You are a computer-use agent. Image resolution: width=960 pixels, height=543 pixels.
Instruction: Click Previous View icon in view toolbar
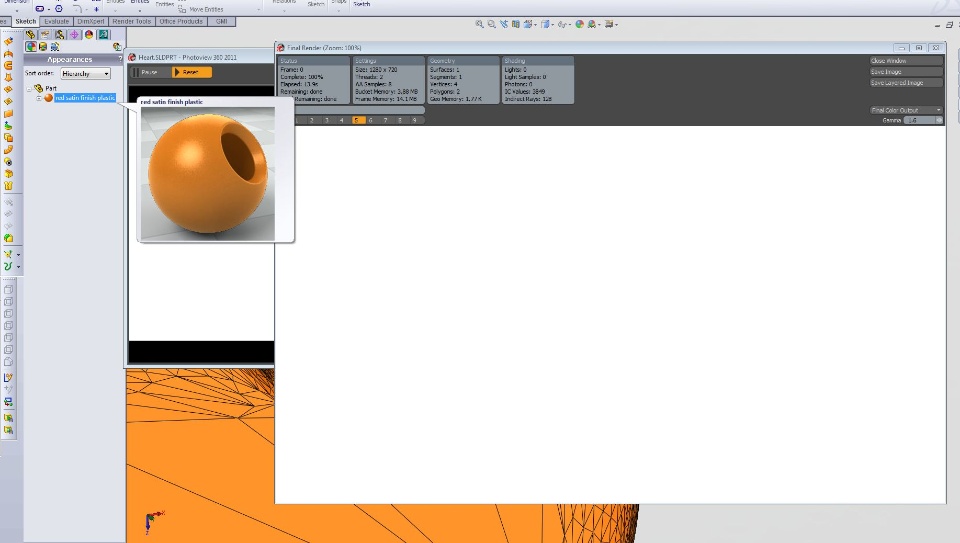pos(503,24)
